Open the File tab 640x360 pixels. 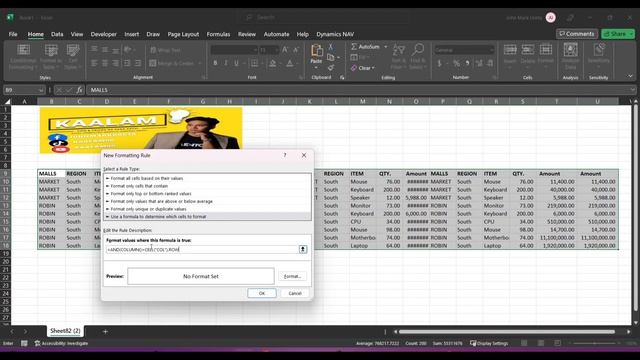[x=13, y=34]
